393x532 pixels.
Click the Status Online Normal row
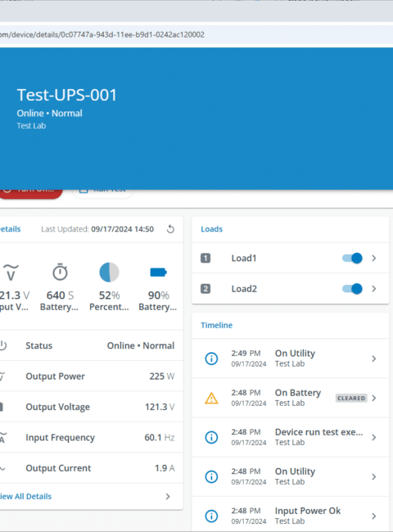92,345
